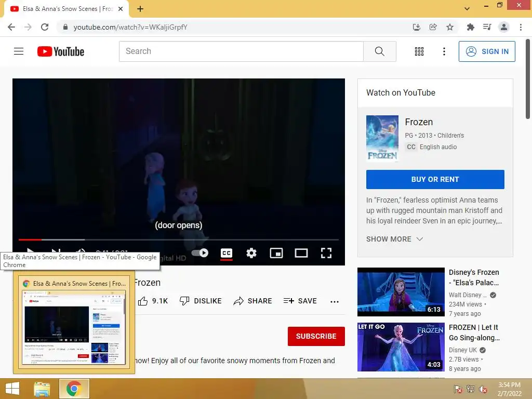Close the Elsa & Anna's Snow Scenes tab
532x399 pixels.
tap(121, 9)
